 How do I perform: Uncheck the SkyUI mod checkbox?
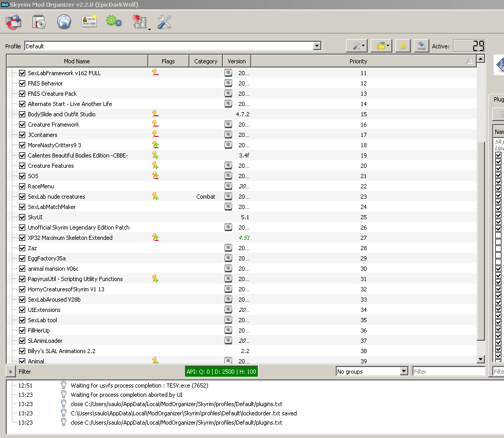(22, 217)
